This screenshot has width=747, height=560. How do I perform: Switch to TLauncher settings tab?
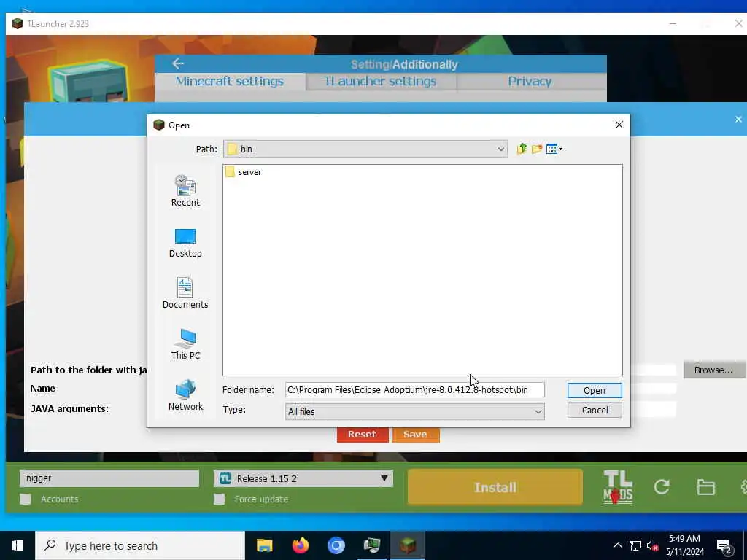pyautogui.click(x=380, y=82)
